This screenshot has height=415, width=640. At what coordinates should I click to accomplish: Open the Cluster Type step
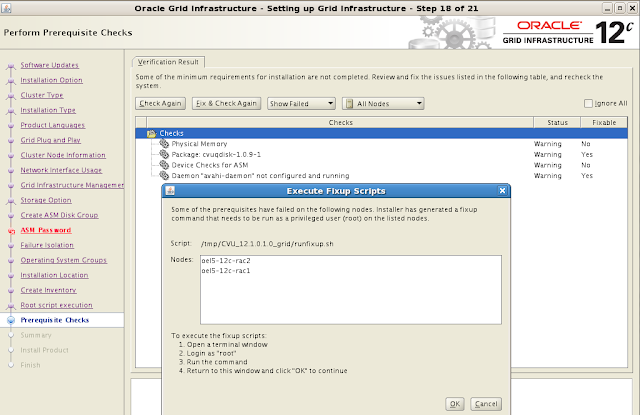pos(42,95)
